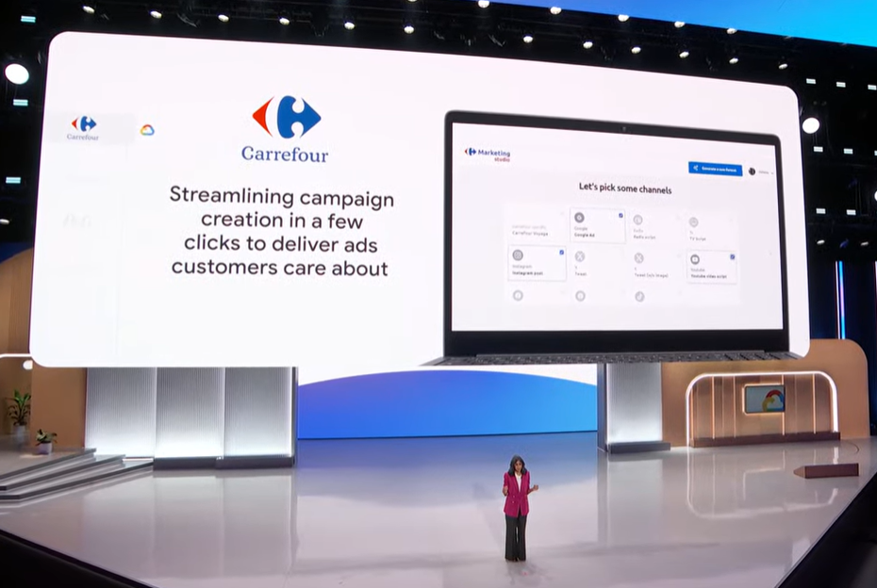Click the Google Ad channel icon
The width and height of the screenshot is (877, 588).
coord(579,218)
